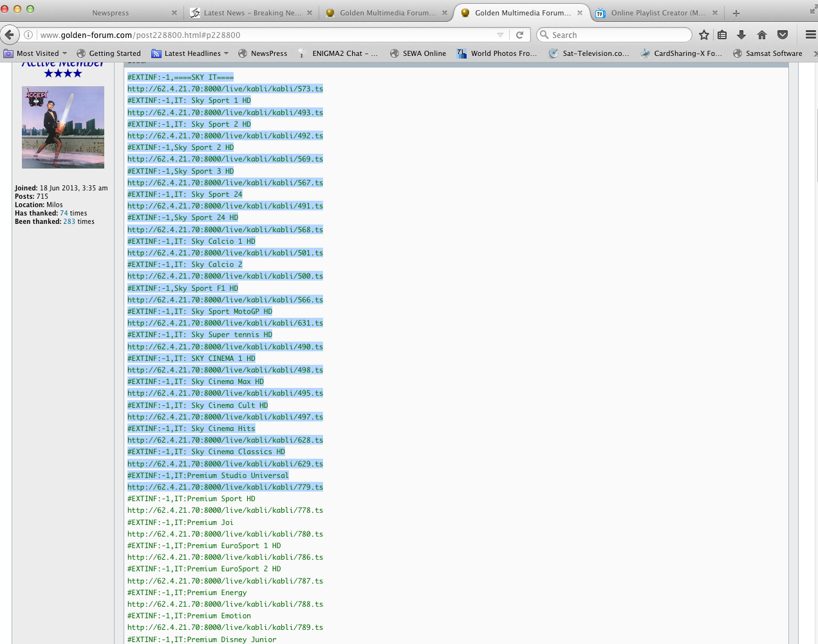Switch to the inactive Golden Multimedia Forum tab
Viewport: 818px width, 644px height.
[x=387, y=13]
